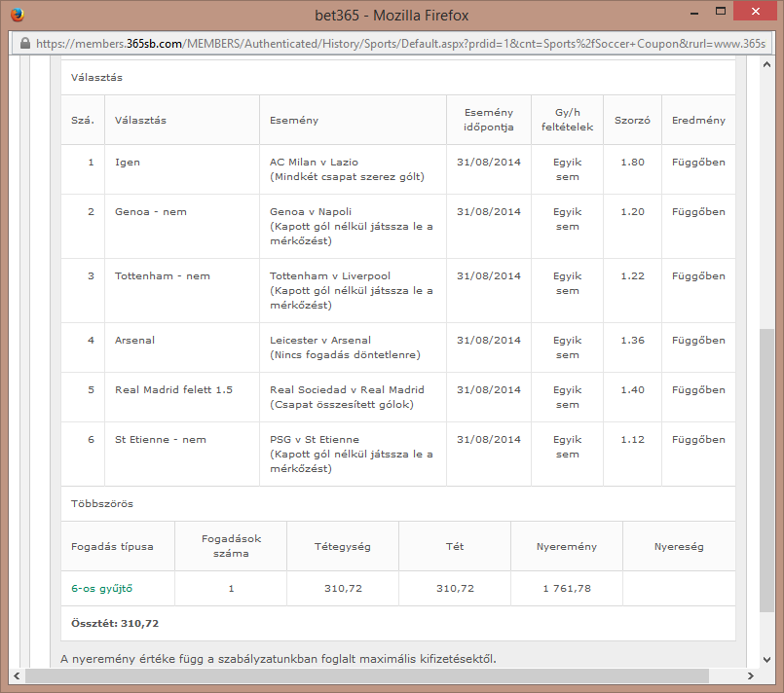The width and height of the screenshot is (784, 693).
Task: Click the 1.80 odds value
Action: point(632,162)
